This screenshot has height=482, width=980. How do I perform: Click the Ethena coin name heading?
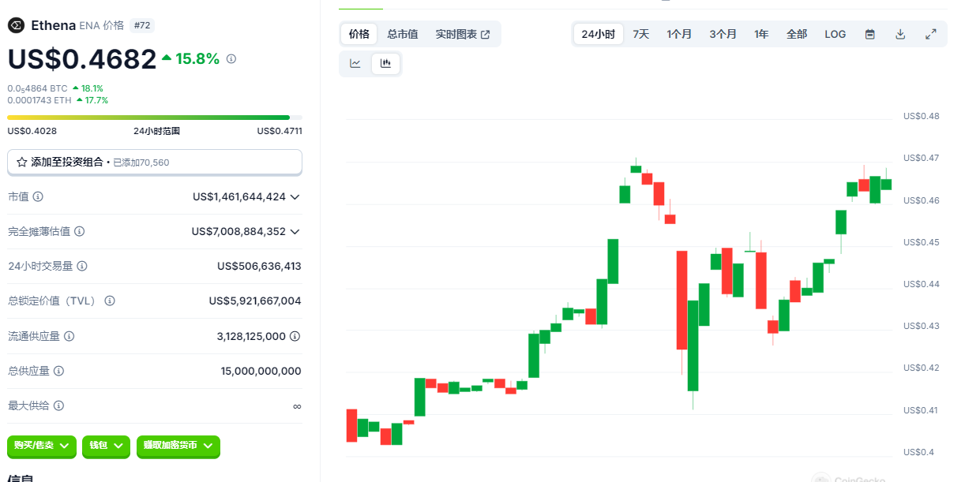(53, 25)
